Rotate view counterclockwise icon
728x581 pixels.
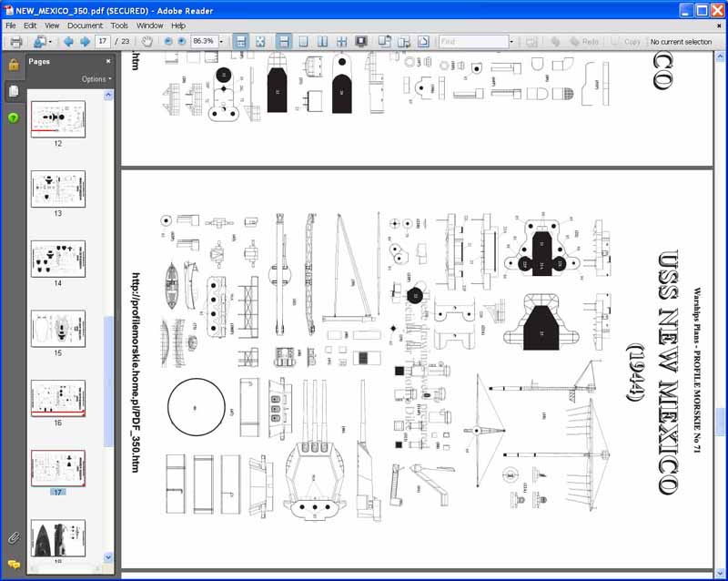(x=384, y=42)
